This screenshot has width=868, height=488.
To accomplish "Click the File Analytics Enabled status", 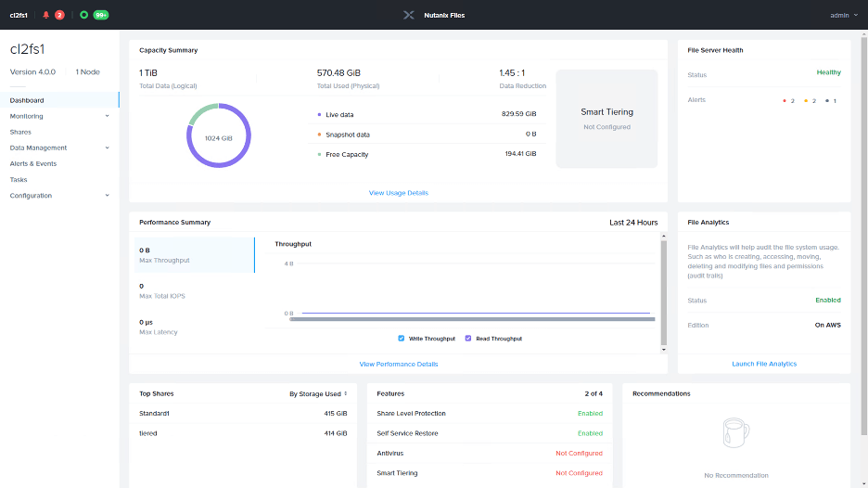I will pos(828,301).
